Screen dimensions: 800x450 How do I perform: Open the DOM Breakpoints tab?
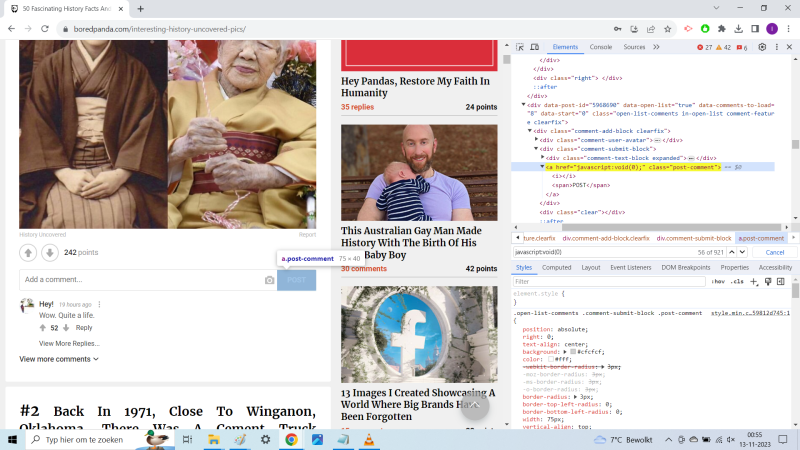[x=686, y=267]
